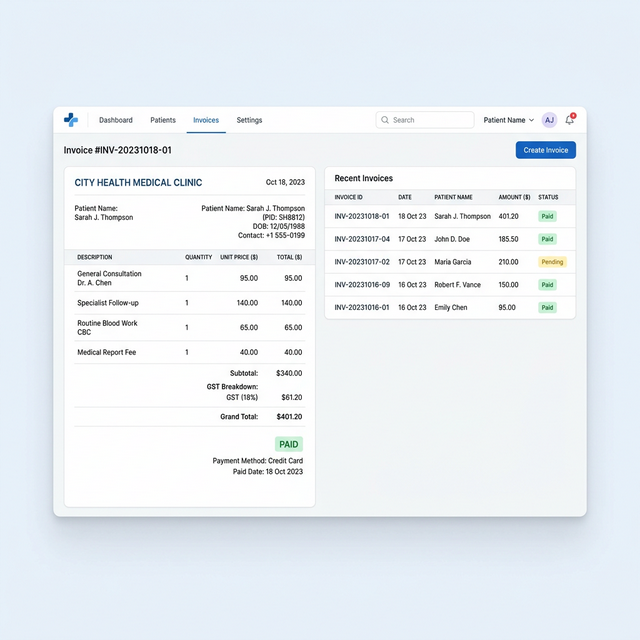Click amount 185.50 in Recent Invoices
This screenshot has width=640, height=640.
[x=508, y=239]
